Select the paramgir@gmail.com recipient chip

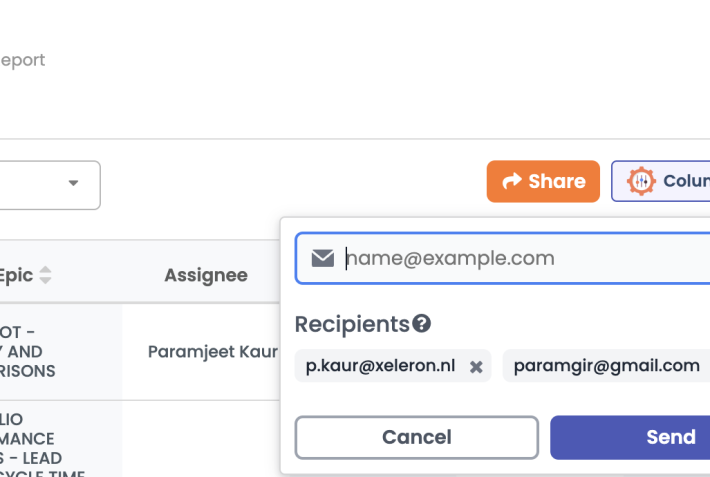pyautogui.click(x=606, y=366)
